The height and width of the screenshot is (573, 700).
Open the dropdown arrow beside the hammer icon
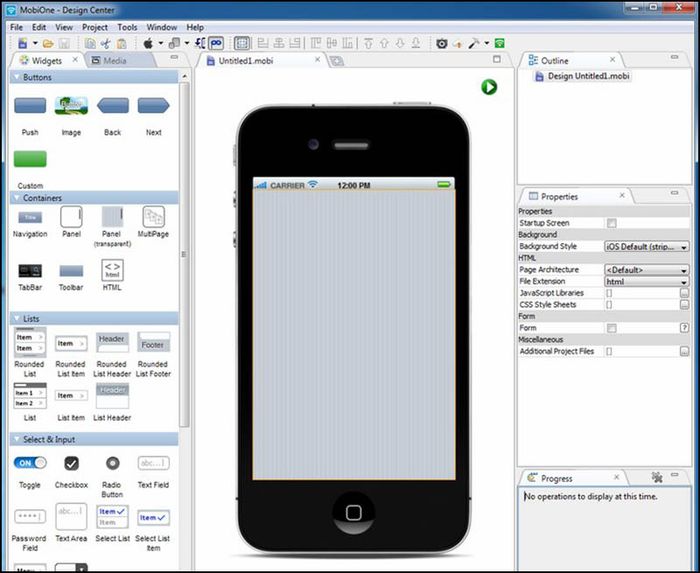click(x=487, y=43)
